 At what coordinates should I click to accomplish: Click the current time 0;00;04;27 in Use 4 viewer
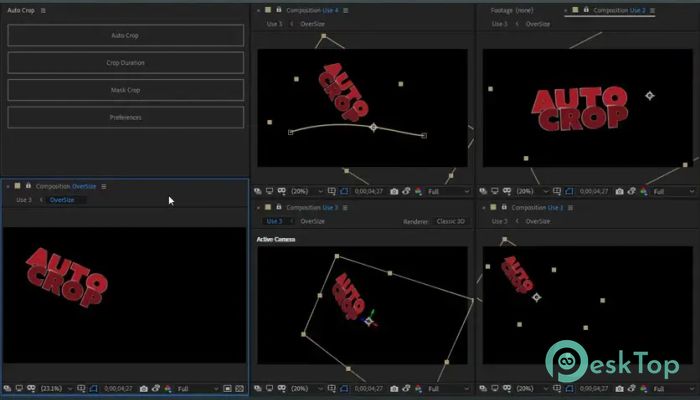click(369, 191)
